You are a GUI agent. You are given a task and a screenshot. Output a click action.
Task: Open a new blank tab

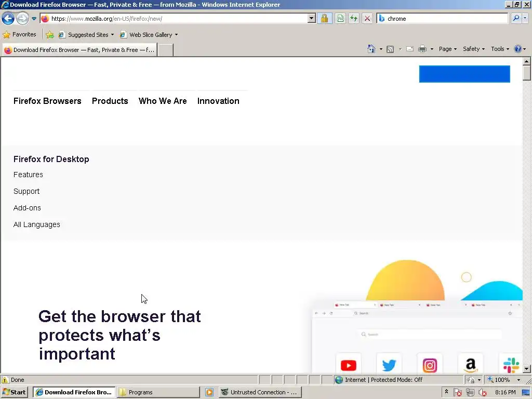point(166,50)
